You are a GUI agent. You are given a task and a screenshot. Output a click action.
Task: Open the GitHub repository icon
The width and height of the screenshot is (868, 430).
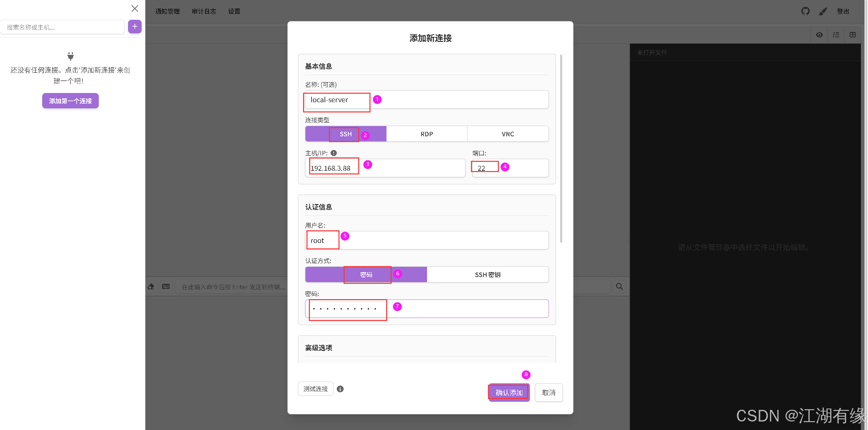click(805, 11)
